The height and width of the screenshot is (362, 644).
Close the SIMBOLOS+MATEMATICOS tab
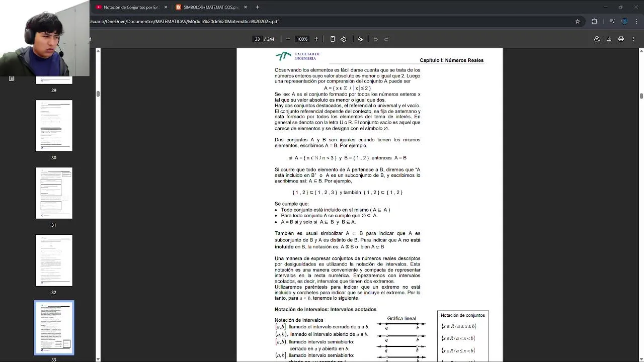(x=245, y=7)
